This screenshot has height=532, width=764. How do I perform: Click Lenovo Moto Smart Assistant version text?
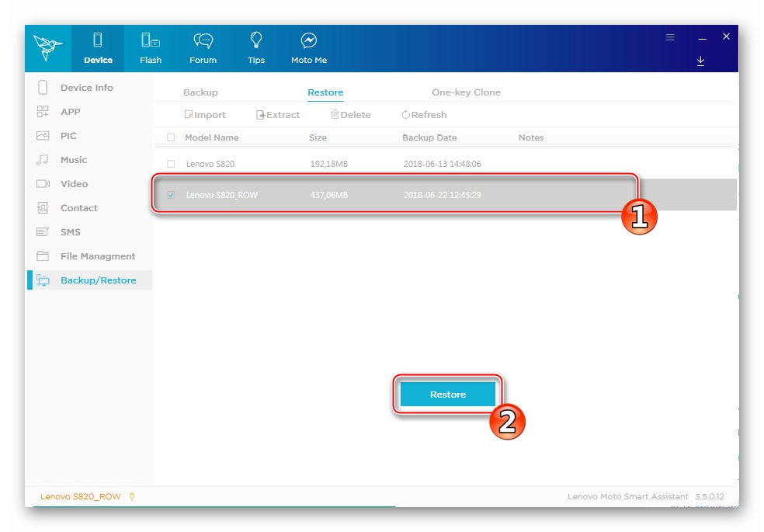[646, 496]
